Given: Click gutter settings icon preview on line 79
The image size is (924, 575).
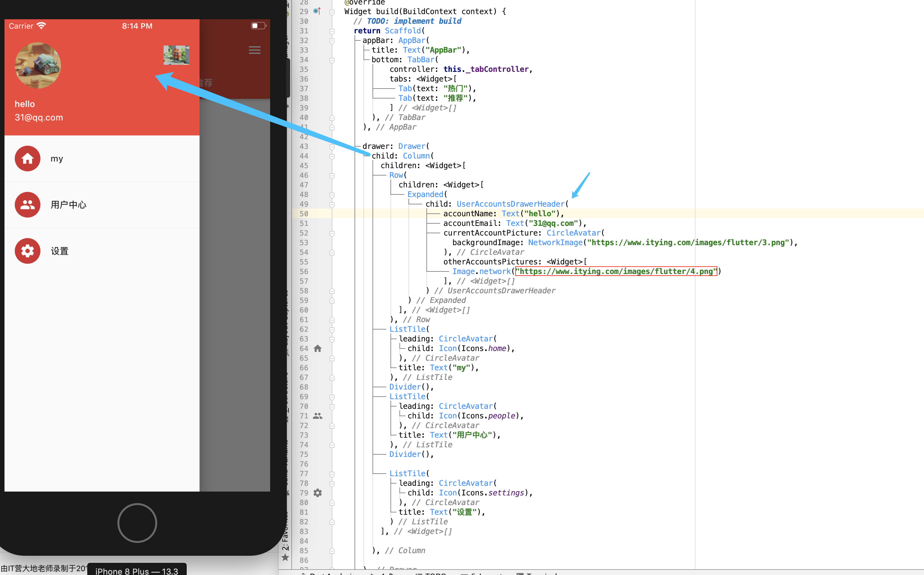Looking at the screenshot, I should 318,493.
